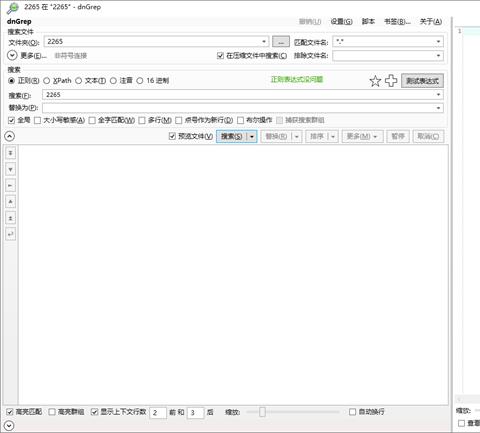Viewport: 480px width, 433px height.
Task: Click the star bookmark icon
Action: tap(375, 81)
